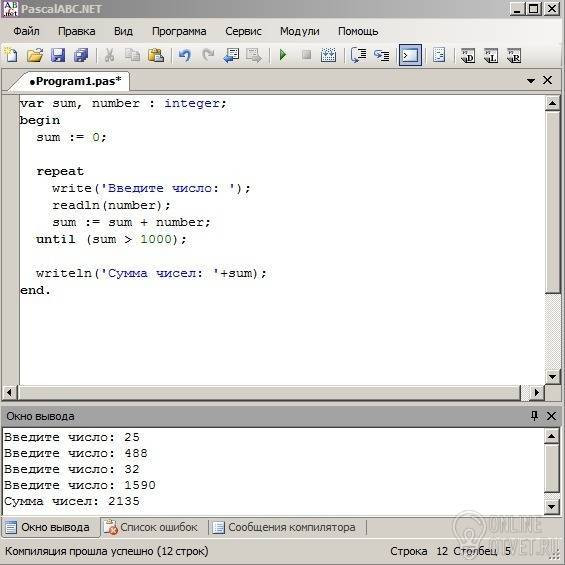Screen dimensions: 565x565
Task: Toggle the output window toolbar button
Action: [x=410, y=55]
